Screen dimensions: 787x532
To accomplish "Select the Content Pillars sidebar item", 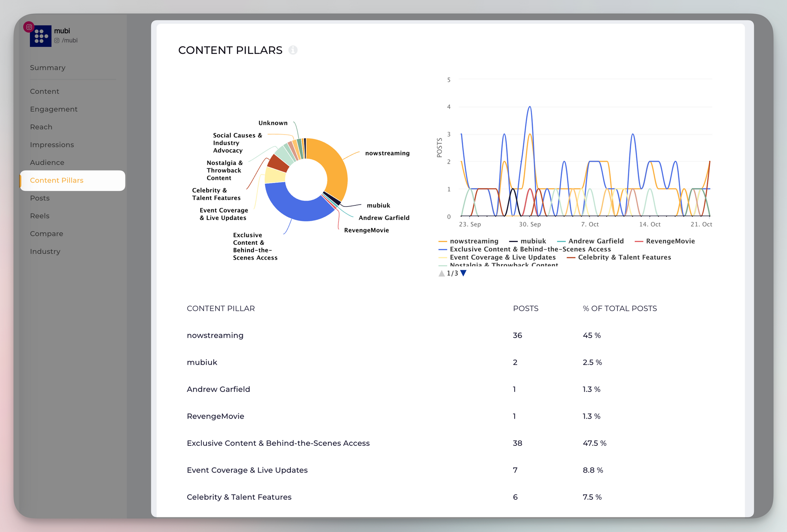I will click(72, 180).
